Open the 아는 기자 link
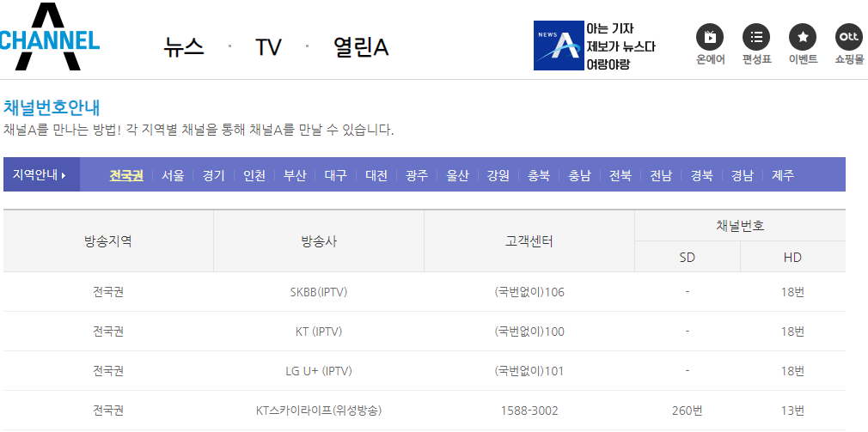The width and height of the screenshot is (868, 432). 610,28
